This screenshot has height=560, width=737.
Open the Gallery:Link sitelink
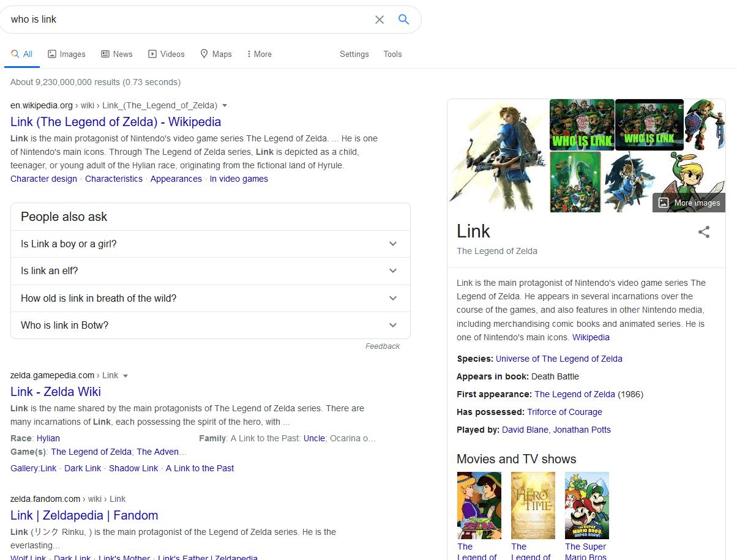33,468
